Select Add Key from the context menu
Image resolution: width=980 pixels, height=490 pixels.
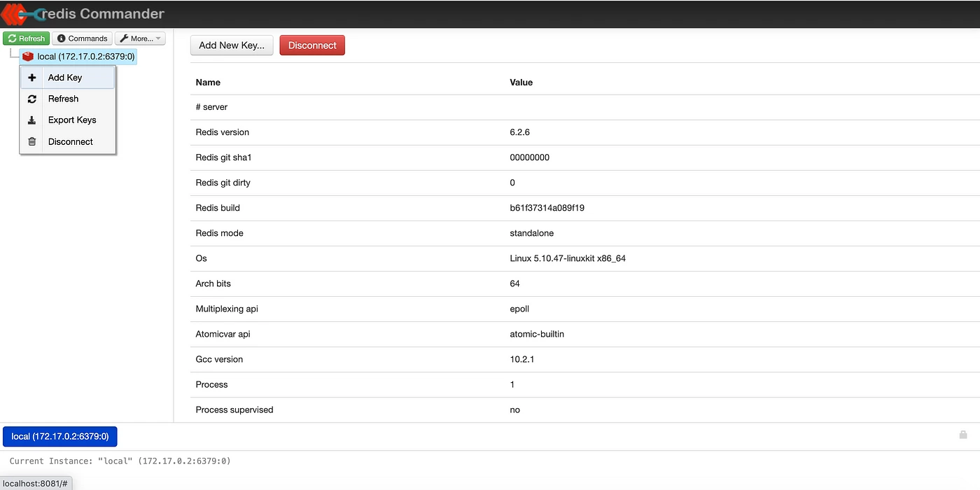(64, 77)
